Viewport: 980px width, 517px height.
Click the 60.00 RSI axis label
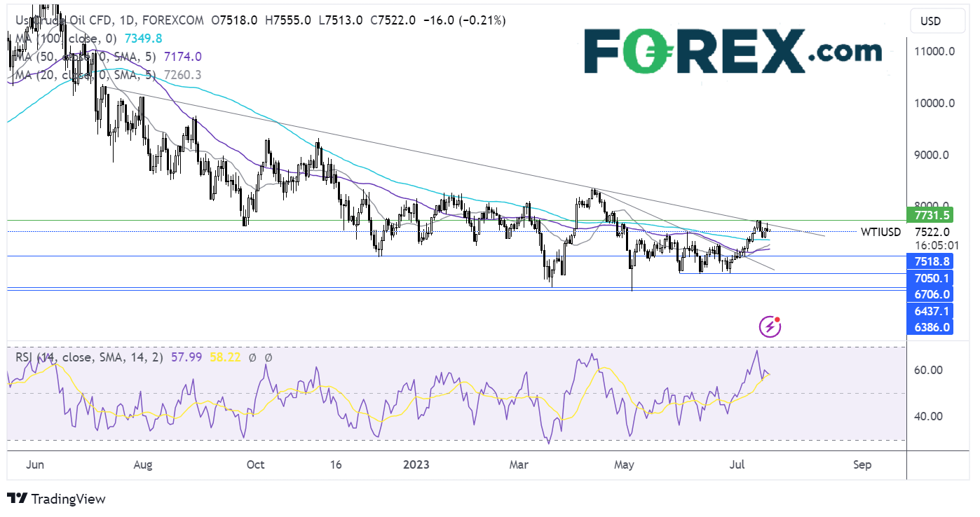coord(927,370)
